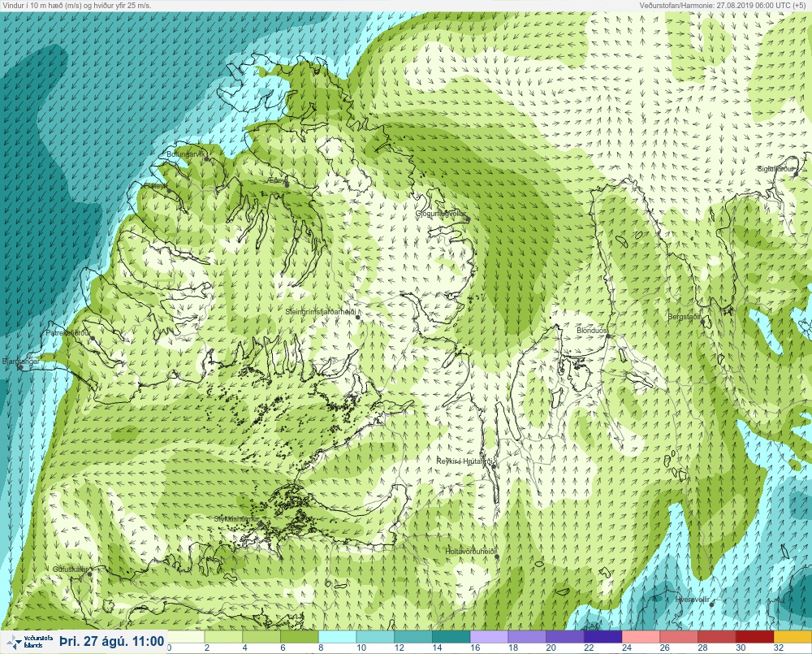Pick the turquoise 10–12 m/s legend swatch
Viewport: 812px width, 654px height.
pyautogui.click(x=375, y=636)
